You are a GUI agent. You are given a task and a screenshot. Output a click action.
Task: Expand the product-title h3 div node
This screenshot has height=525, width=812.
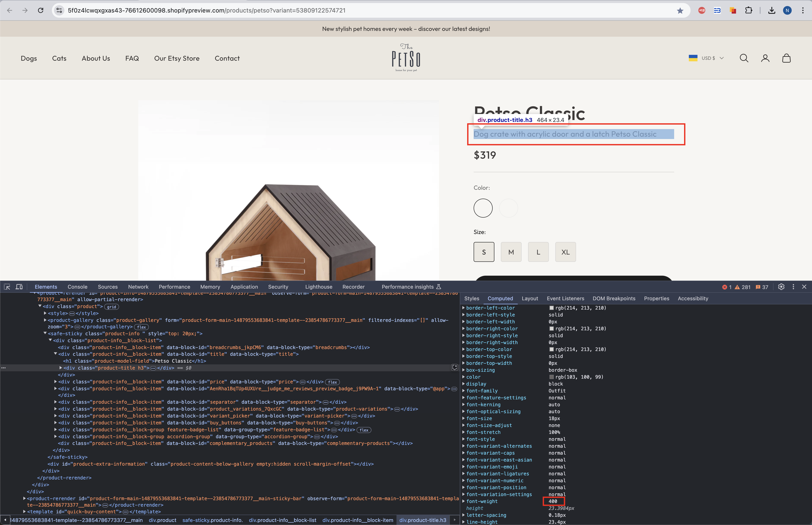click(61, 368)
